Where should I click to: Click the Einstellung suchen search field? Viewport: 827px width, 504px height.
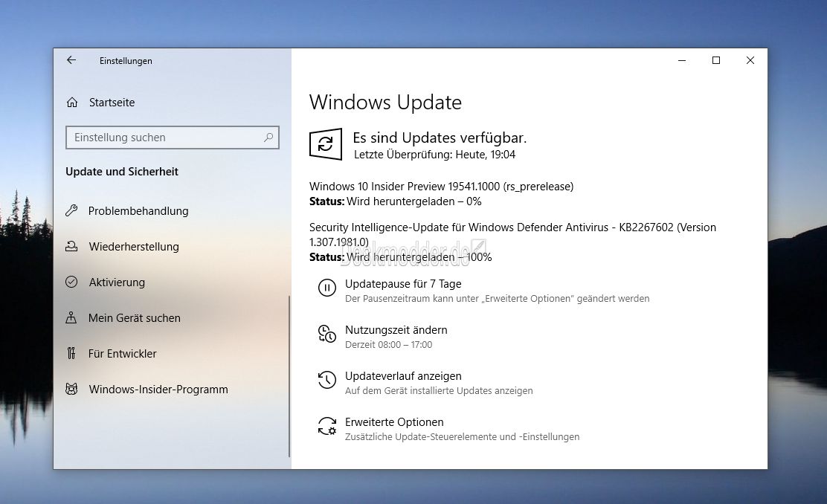click(172, 138)
